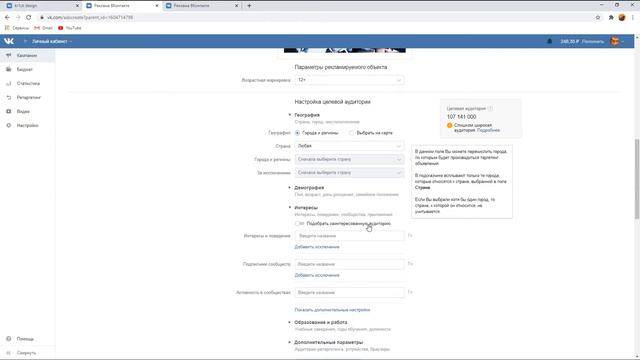Click the browser address bar URL
640x360 pixels.
tap(89, 18)
